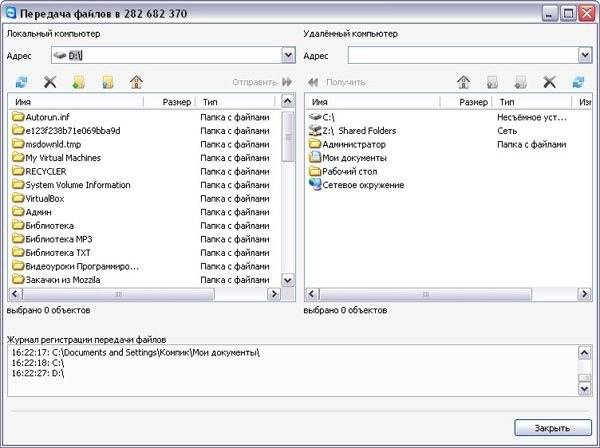Select the System Volume Information folder
Image resolution: width=600 pixels, height=448 pixels.
[x=71, y=185]
